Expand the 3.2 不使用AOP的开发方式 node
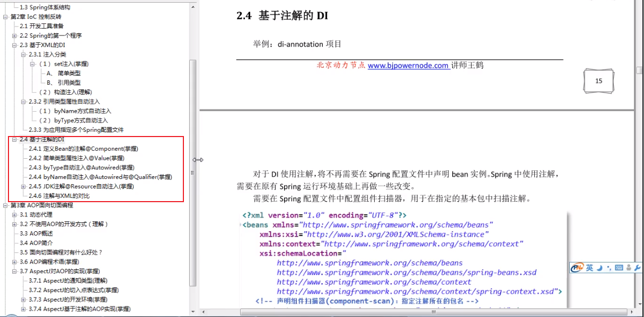The width and height of the screenshot is (644, 317). (14, 224)
